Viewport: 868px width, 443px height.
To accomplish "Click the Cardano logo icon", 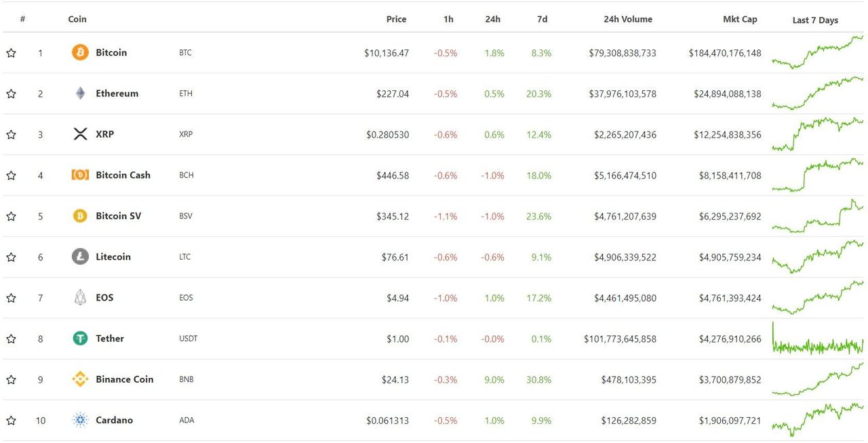I will point(80,420).
